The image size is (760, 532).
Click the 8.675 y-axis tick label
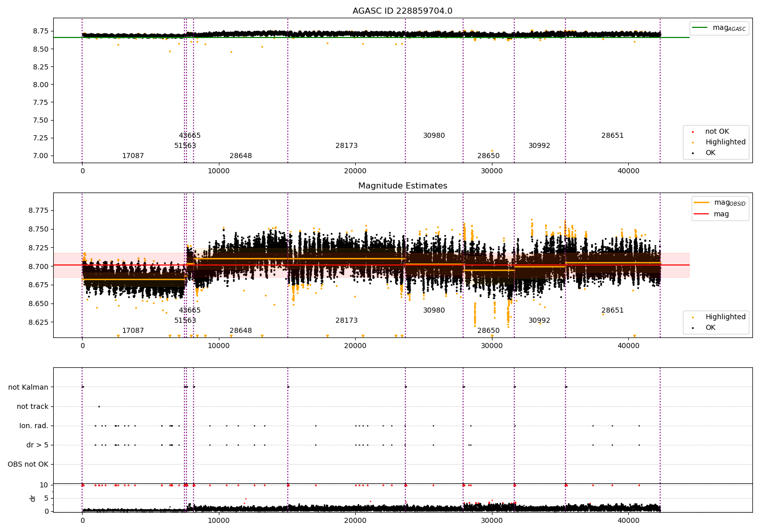pos(39,285)
